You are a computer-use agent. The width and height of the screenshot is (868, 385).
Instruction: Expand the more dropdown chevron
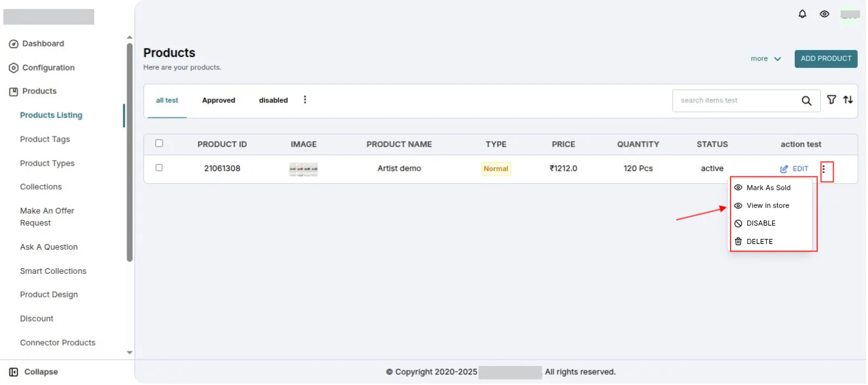777,59
